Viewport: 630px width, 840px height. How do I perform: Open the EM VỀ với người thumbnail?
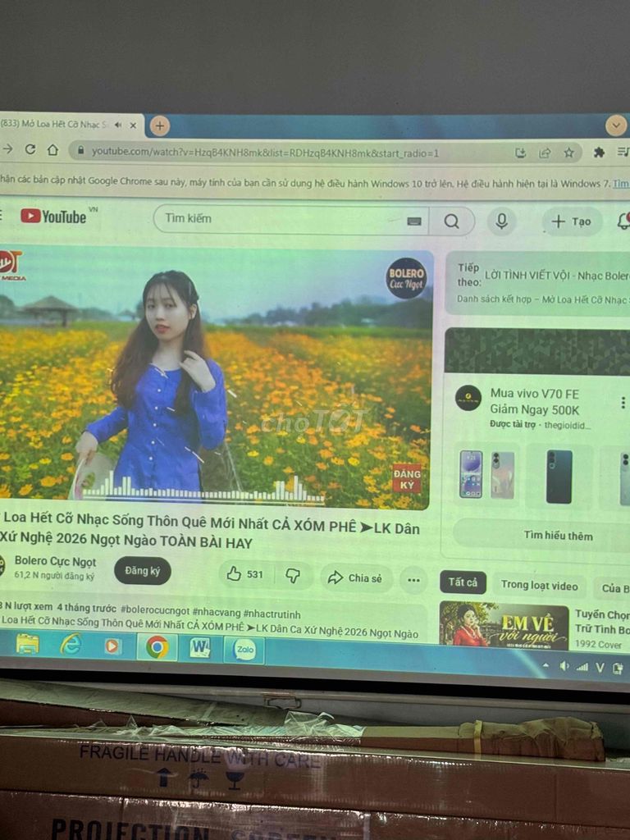pyautogui.click(x=504, y=626)
